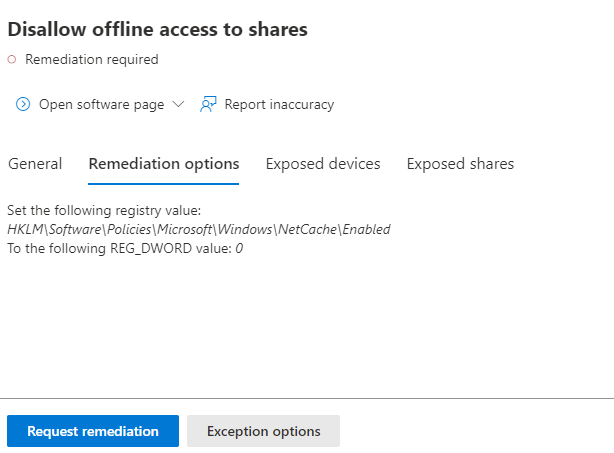Click the REG_DWORD value line
The width and height of the screenshot is (614, 453).
[125, 249]
